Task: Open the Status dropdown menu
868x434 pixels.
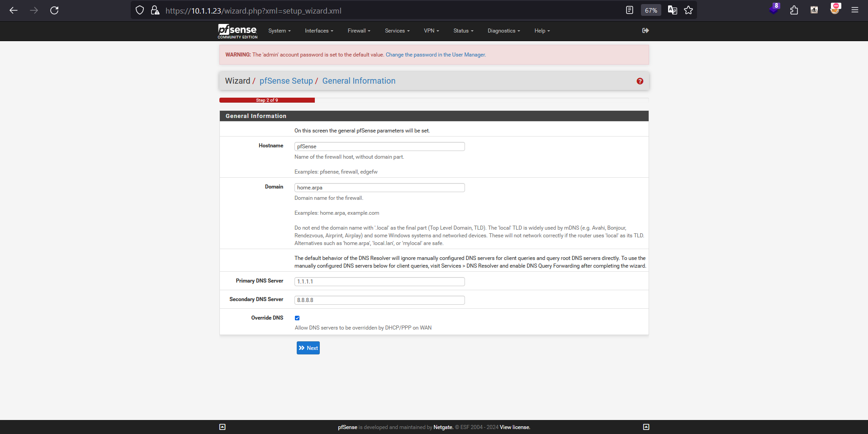Action: pyautogui.click(x=464, y=31)
